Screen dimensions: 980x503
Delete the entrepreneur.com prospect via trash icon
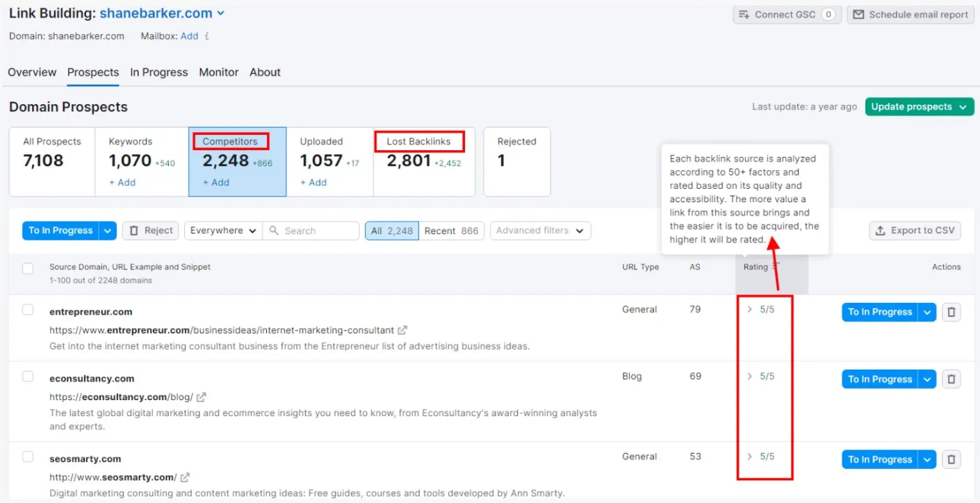tap(952, 312)
